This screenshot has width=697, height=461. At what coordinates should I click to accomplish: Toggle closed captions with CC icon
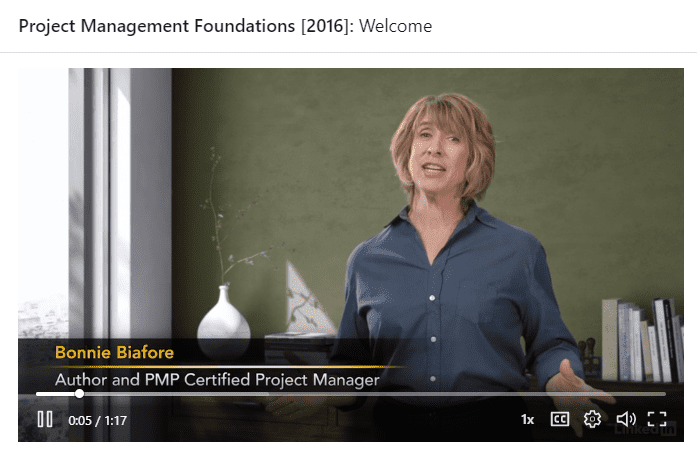coord(560,419)
